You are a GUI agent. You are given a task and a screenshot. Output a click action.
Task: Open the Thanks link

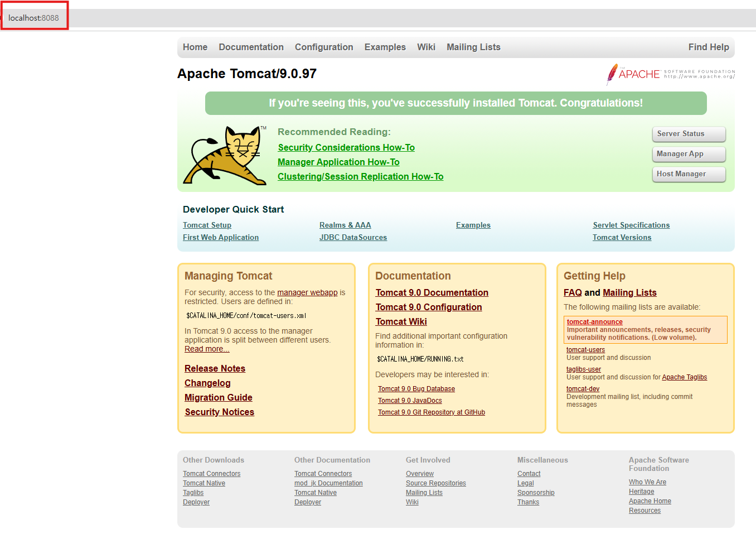pos(528,502)
